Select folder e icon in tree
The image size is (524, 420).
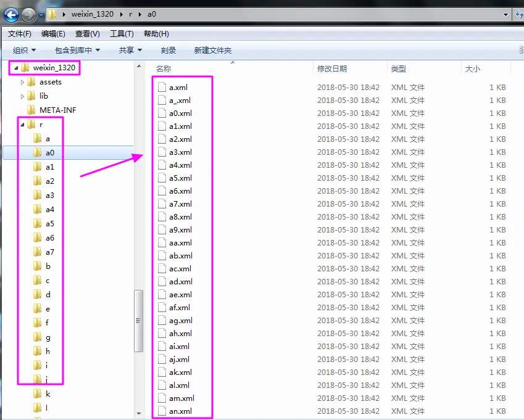(38, 309)
